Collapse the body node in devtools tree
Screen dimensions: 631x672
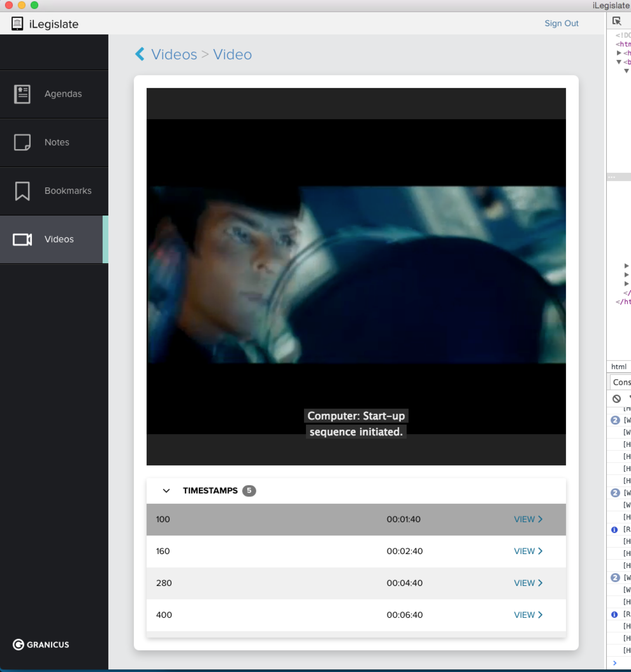[619, 62]
